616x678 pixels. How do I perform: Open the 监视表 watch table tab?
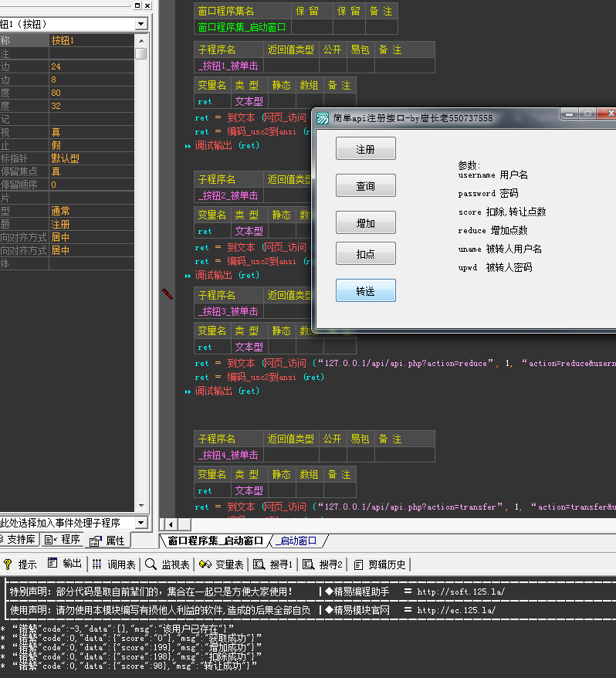(x=168, y=564)
